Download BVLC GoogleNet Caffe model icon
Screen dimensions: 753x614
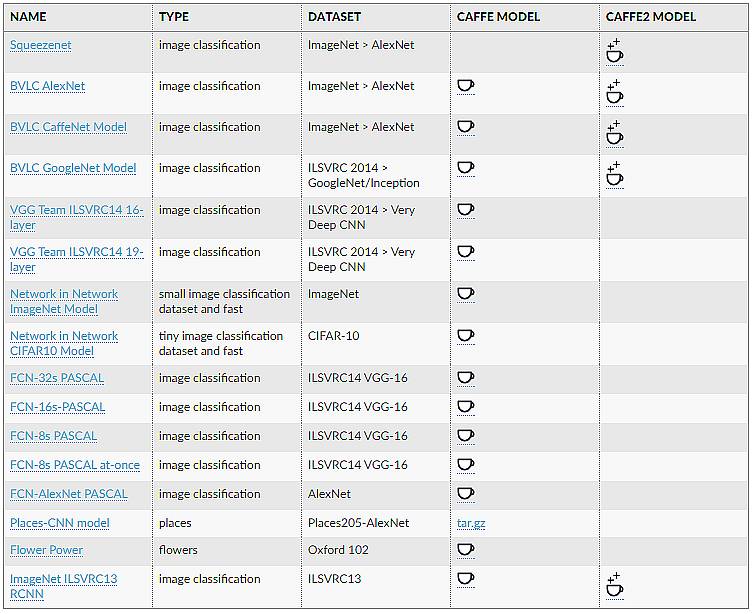pyautogui.click(x=466, y=169)
